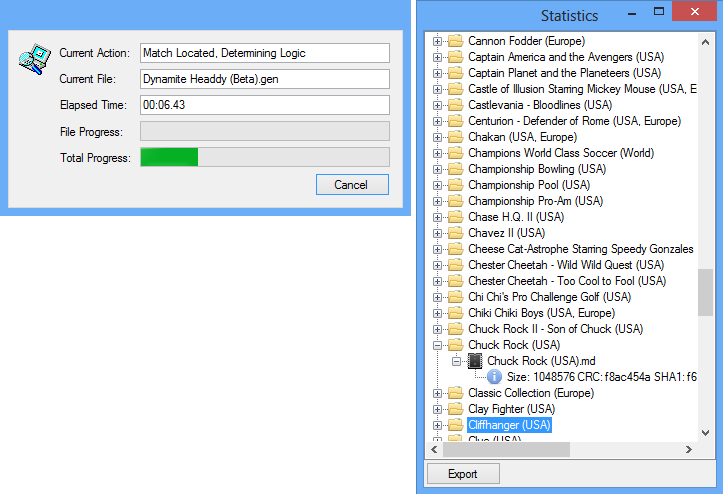Expand the Chiki Chiki Boys node
This screenshot has width=725, height=495.
click(437, 313)
